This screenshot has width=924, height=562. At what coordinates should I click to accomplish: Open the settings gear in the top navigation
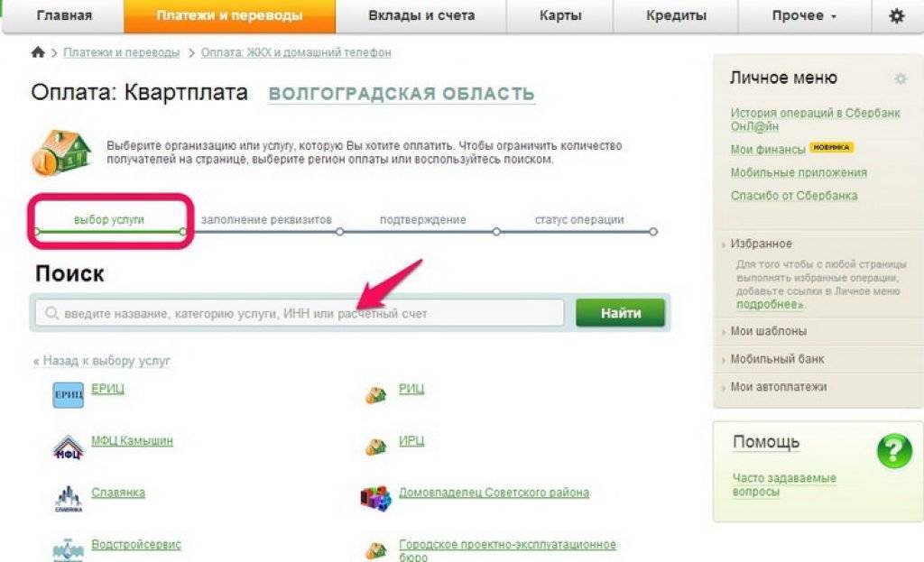pyautogui.click(x=896, y=16)
